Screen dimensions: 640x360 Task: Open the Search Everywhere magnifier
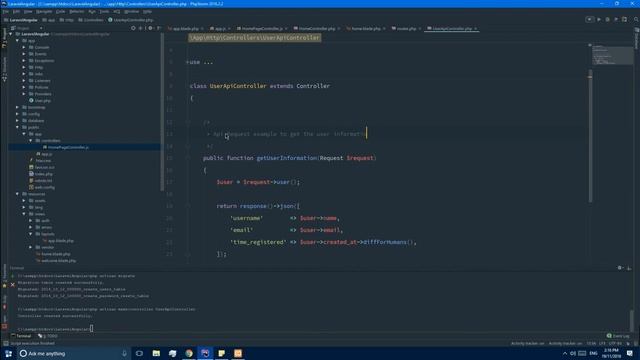(636, 19)
